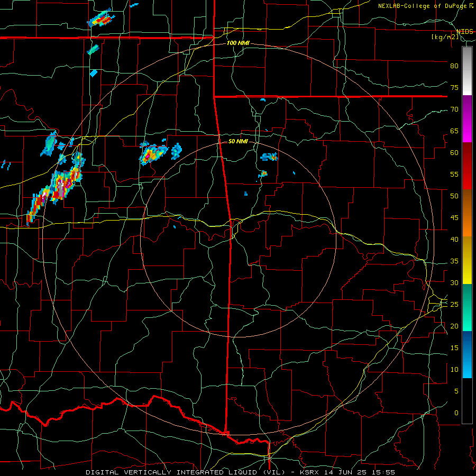Pick the orange-brown segment of the color bar
Screen dimensions: 476x476
click(467, 213)
